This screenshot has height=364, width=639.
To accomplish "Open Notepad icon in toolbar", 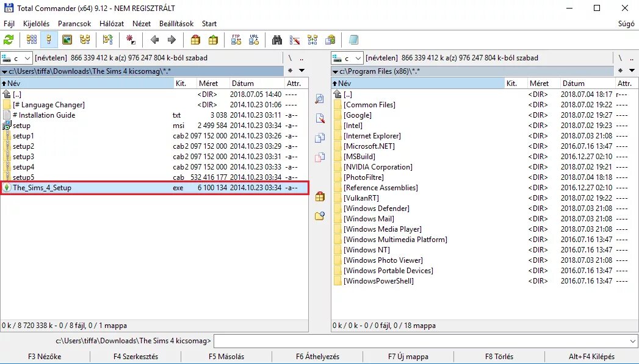I will (x=353, y=40).
